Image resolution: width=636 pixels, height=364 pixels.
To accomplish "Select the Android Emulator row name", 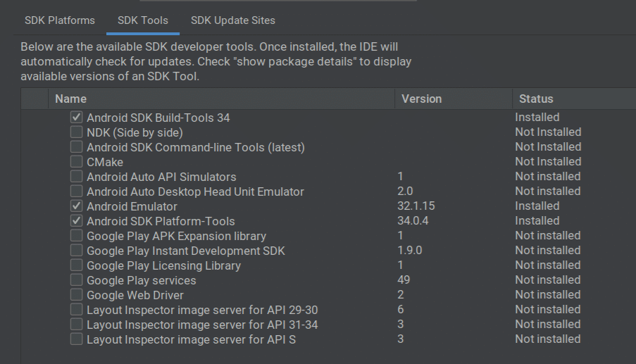I will 132,207.
